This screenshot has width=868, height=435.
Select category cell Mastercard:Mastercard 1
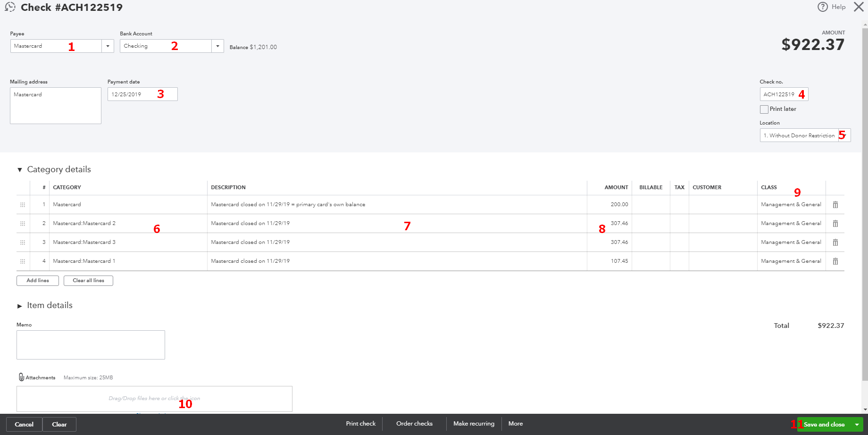click(128, 261)
